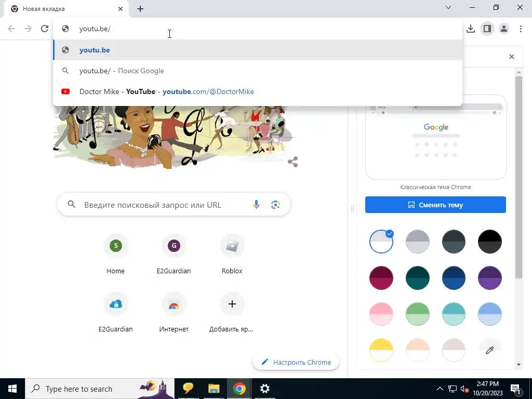Share the Google doodle
The width and height of the screenshot is (532, 399).
click(x=293, y=162)
